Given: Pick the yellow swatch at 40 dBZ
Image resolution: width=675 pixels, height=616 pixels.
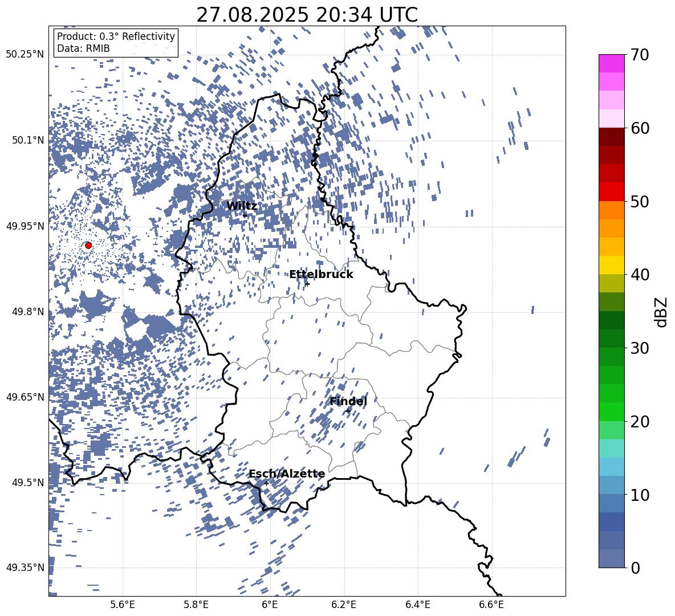Looking at the screenshot, I should click(x=611, y=265).
